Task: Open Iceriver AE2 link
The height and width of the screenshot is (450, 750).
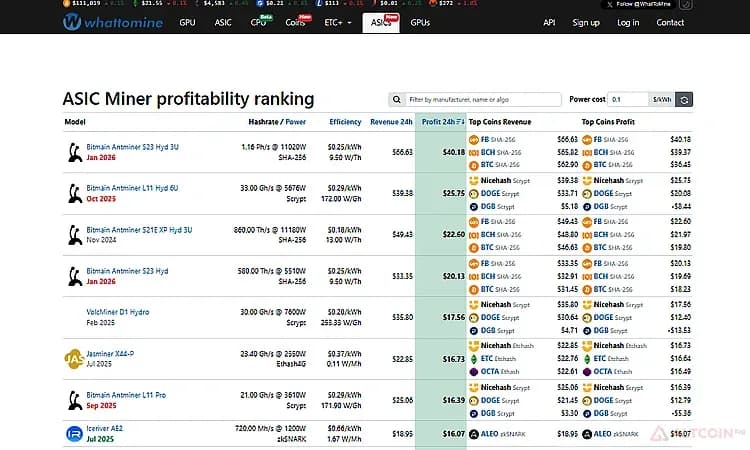Action: tap(105, 428)
